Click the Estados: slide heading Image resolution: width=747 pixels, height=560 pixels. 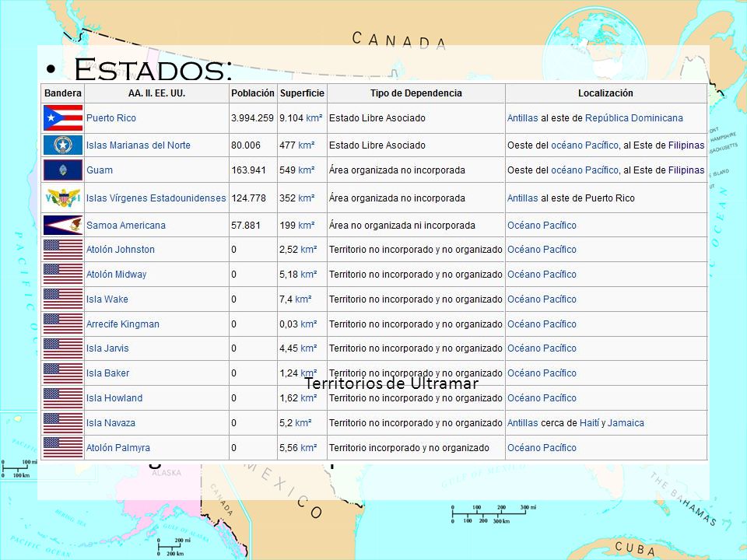pyautogui.click(x=153, y=69)
